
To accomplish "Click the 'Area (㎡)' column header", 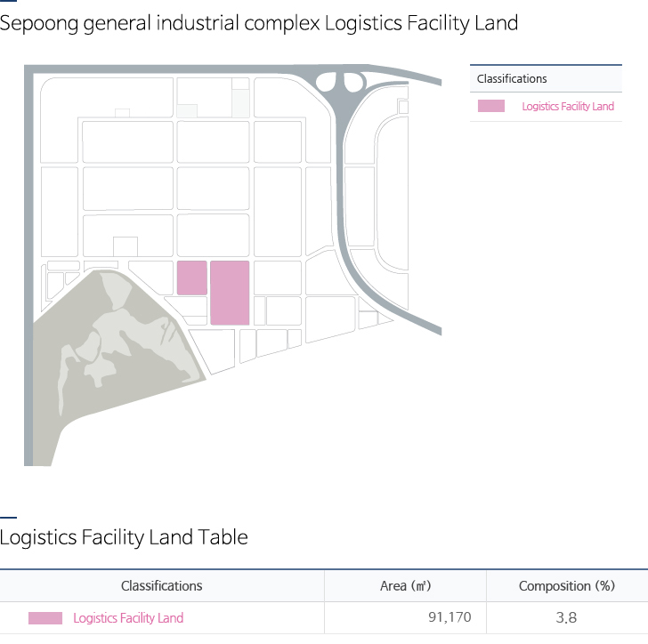I will [x=405, y=586].
